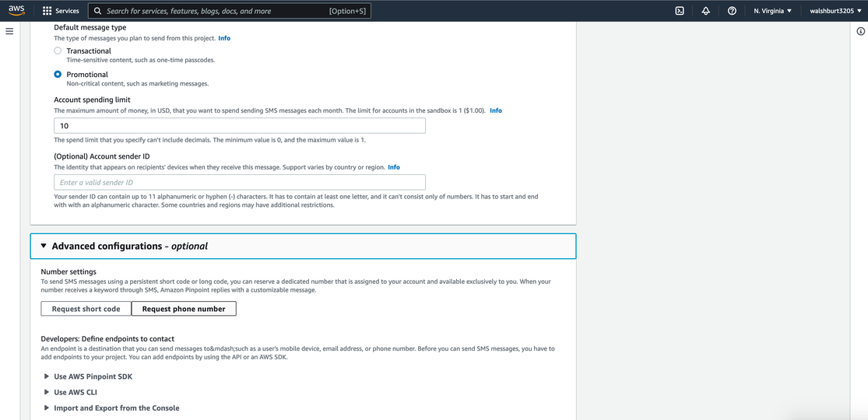The width and height of the screenshot is (868, 420).
Task: Open the notifications bell
Action: pos(705,11)
